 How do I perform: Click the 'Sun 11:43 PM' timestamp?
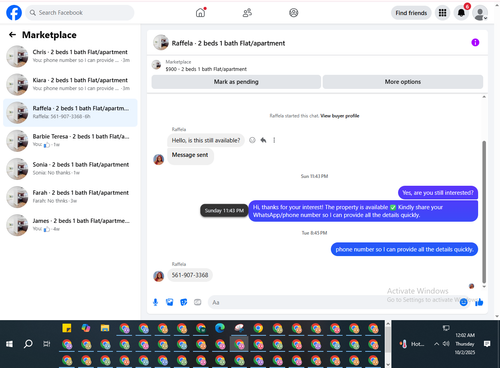(314, 176)
